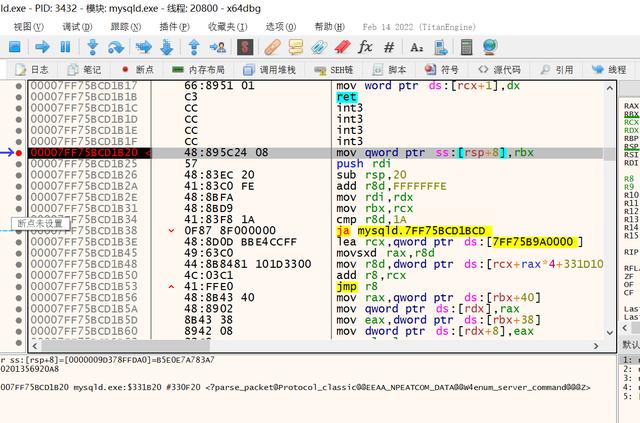Image resolution: width=640 pixels, height=423 pixels.
Task: Open functions fx icon
Action: [365, 47]
